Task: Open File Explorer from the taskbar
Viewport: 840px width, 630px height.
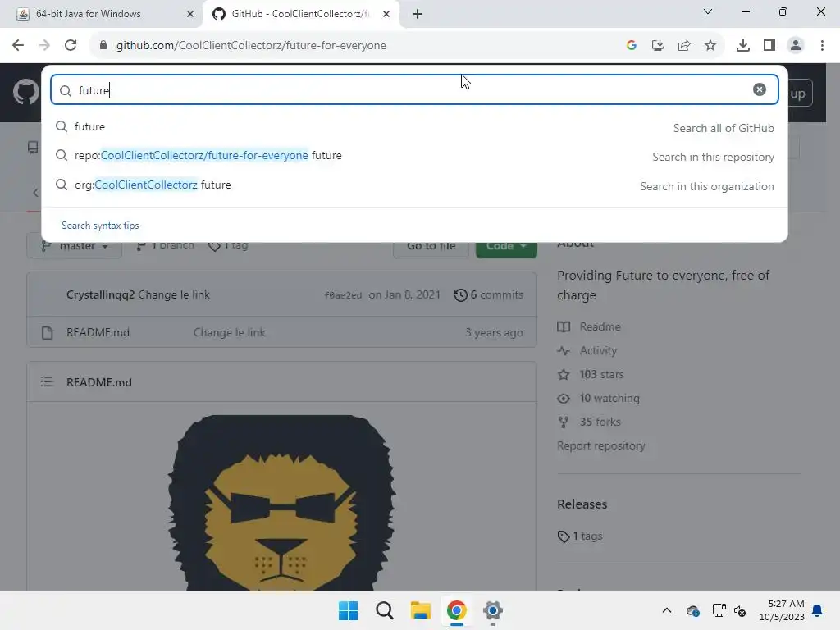Action: tap(421, 610)
